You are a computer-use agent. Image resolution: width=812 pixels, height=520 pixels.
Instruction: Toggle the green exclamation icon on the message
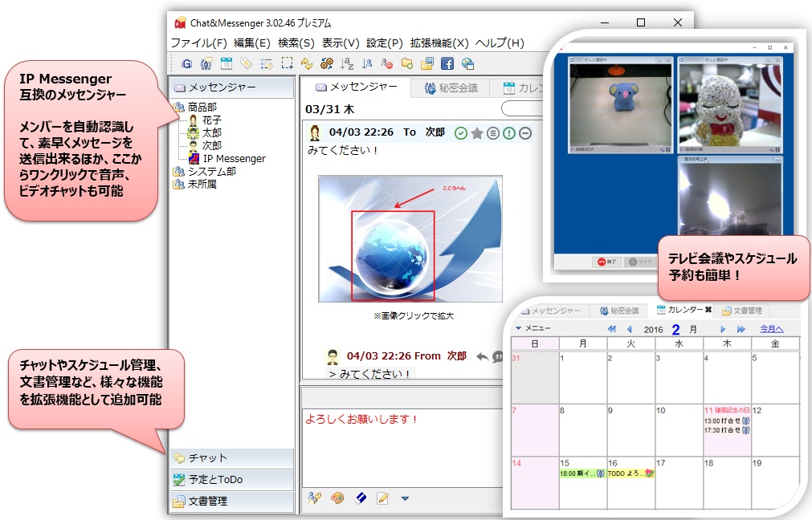point(509,133)
